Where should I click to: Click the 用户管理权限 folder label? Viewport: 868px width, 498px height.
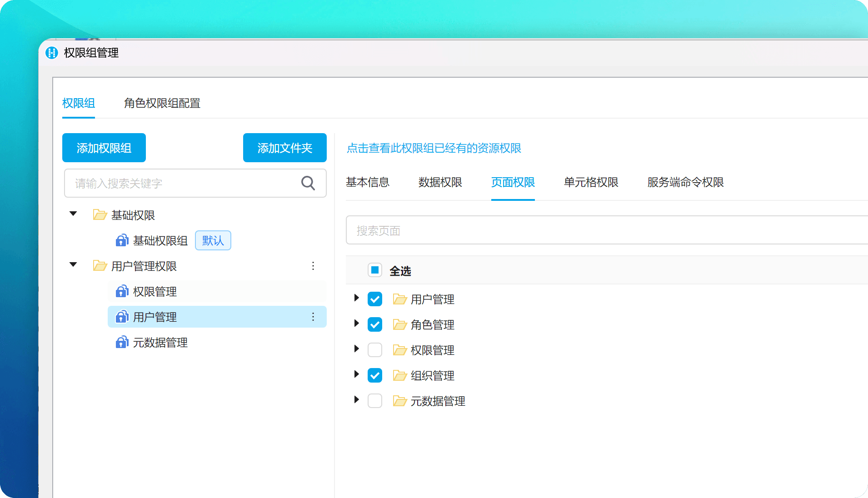(144, 266)
